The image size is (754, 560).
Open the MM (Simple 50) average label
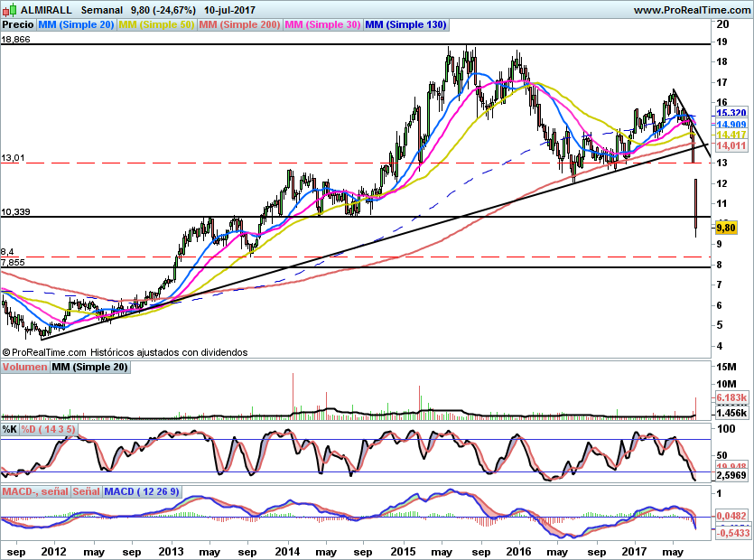(156, 25)
